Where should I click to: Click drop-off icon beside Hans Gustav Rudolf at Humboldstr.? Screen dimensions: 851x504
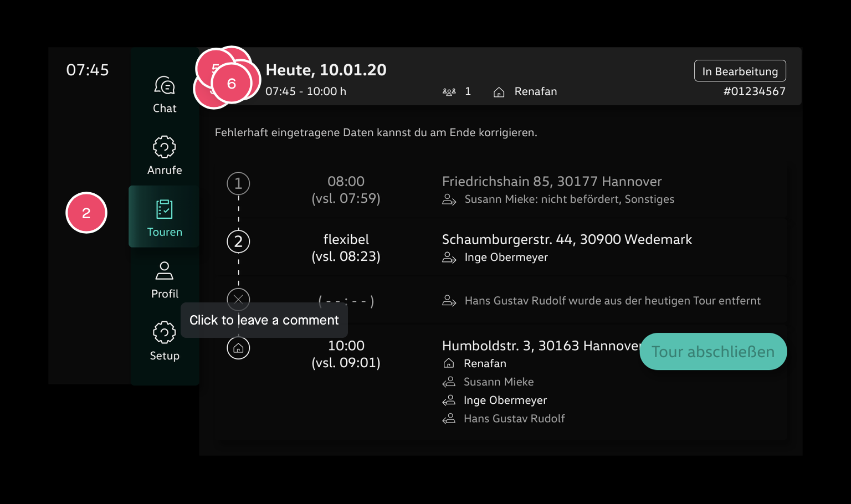pos(449,419)
